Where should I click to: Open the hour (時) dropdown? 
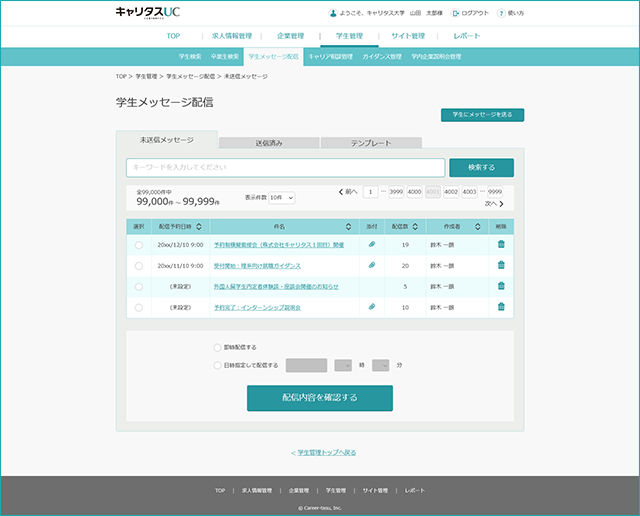[x=343, y=365]
